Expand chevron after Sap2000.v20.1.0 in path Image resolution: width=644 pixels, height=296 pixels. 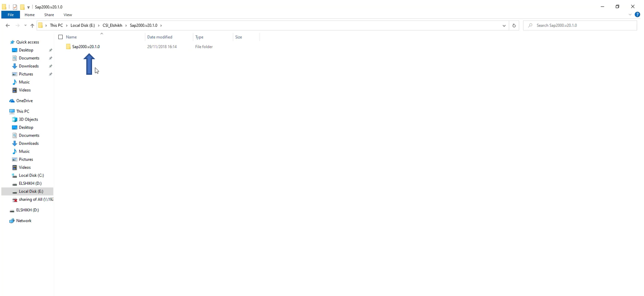click(161, 25)
